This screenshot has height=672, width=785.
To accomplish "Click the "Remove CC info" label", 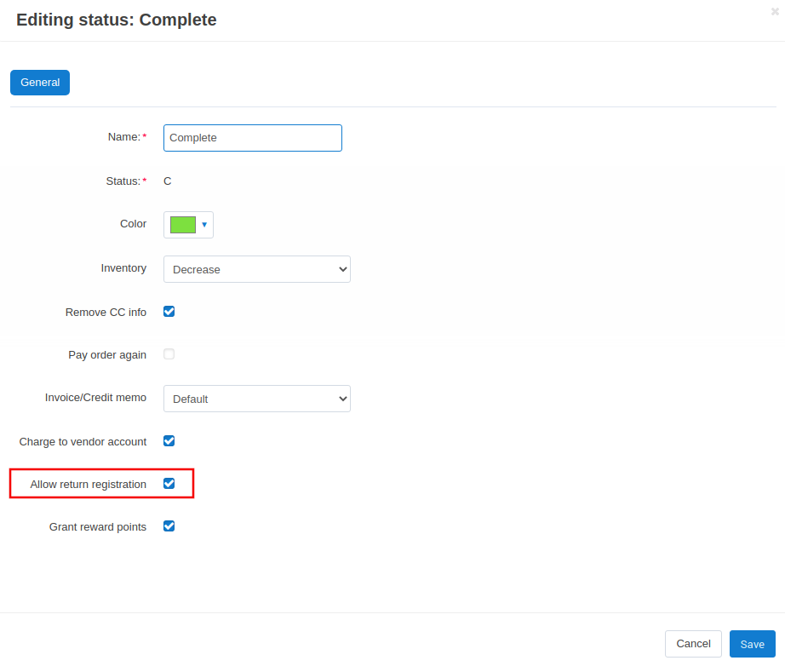I will [106, 313].
